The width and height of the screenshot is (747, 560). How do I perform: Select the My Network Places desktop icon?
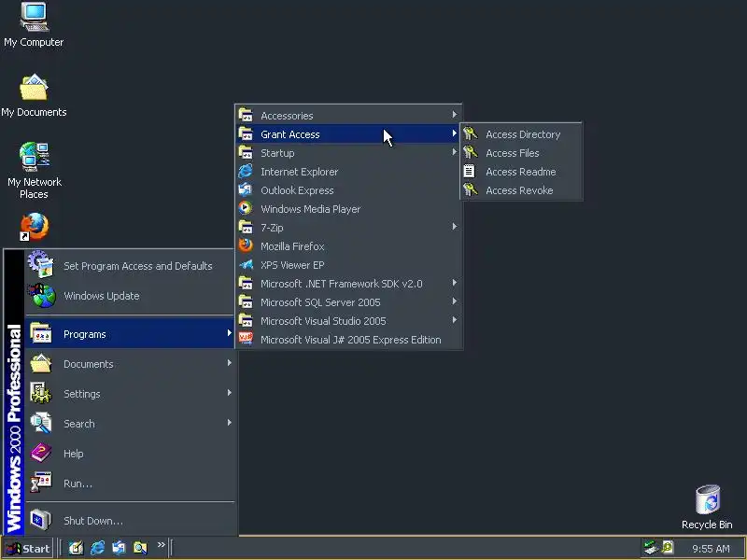pos(34,170)
